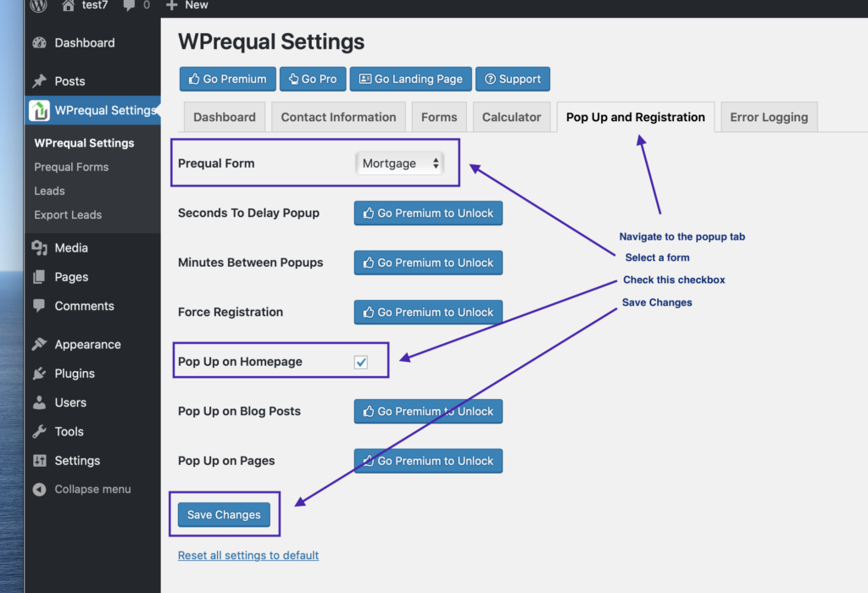Click the WordPress logo in the admin bar
The height and width of the screenshot is (593, 868).
tap(38, 5)
